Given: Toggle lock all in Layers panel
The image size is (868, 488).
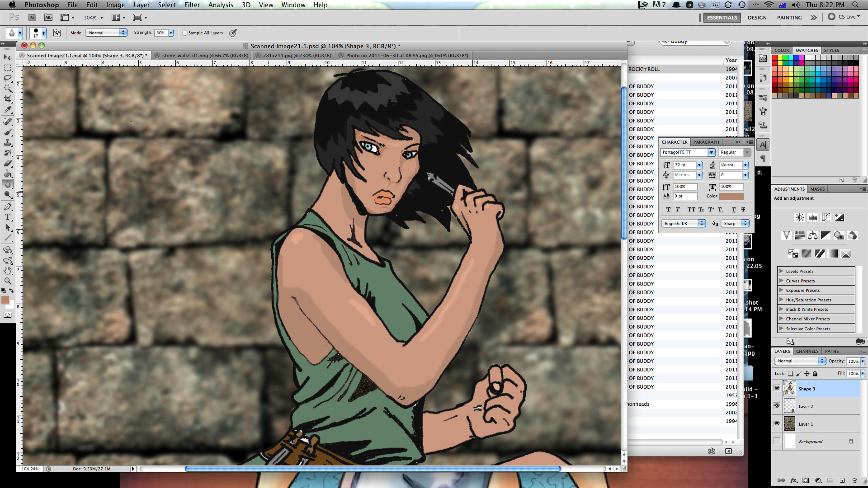Looking at the screenshot, I should [815, 374].
